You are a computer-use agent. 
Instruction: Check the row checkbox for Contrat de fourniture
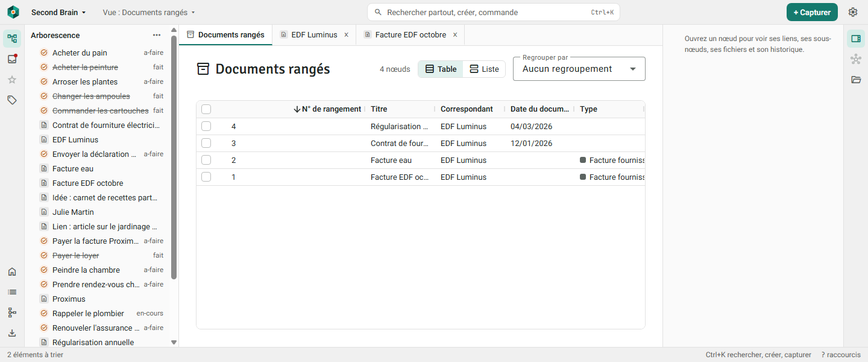206,143
